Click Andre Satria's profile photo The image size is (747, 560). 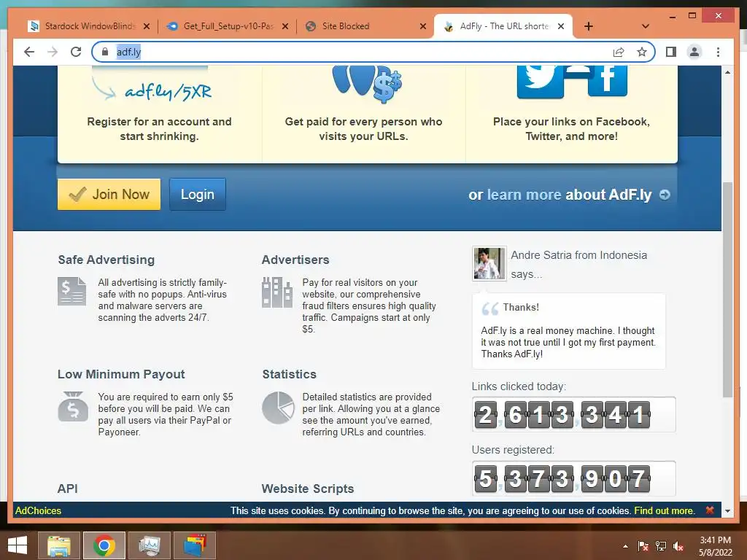coord(489,263)
